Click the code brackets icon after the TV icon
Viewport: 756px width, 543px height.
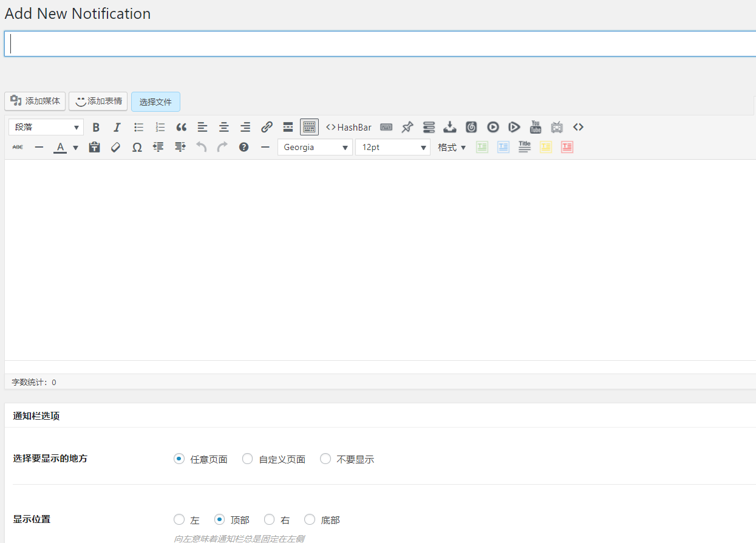(578, 127)
